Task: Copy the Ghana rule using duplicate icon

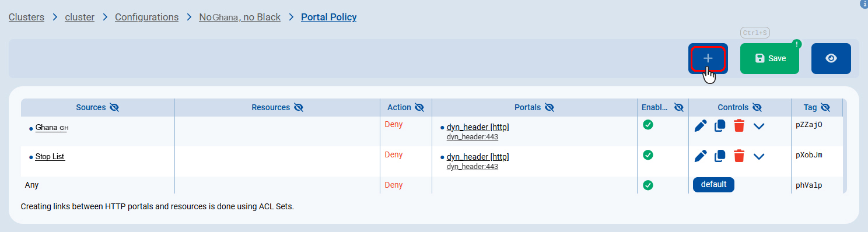Action: (x=720, y=125)
